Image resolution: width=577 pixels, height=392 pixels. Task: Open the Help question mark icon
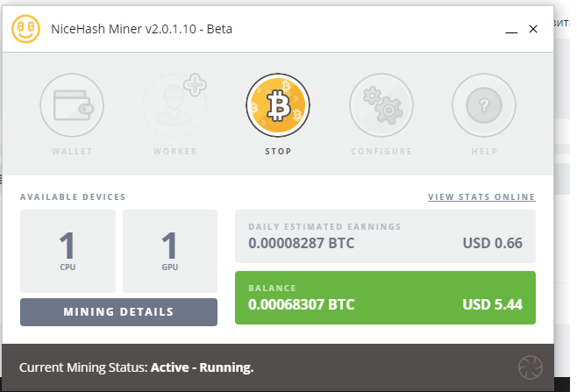tap(484, 105)
